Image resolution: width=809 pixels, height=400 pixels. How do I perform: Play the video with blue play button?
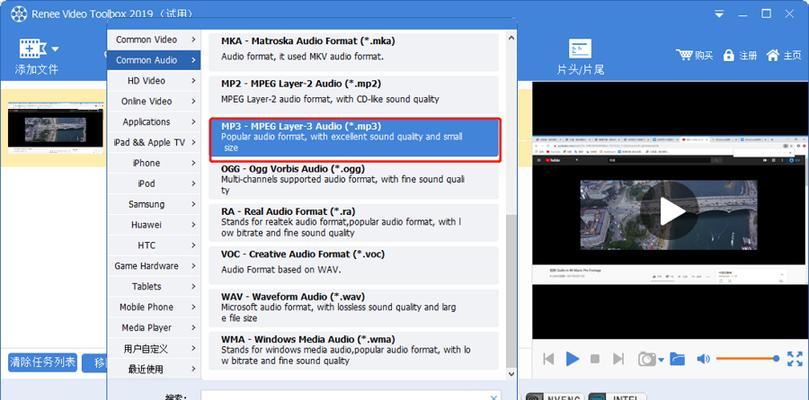pyautogui.click(x=572, y=359)
